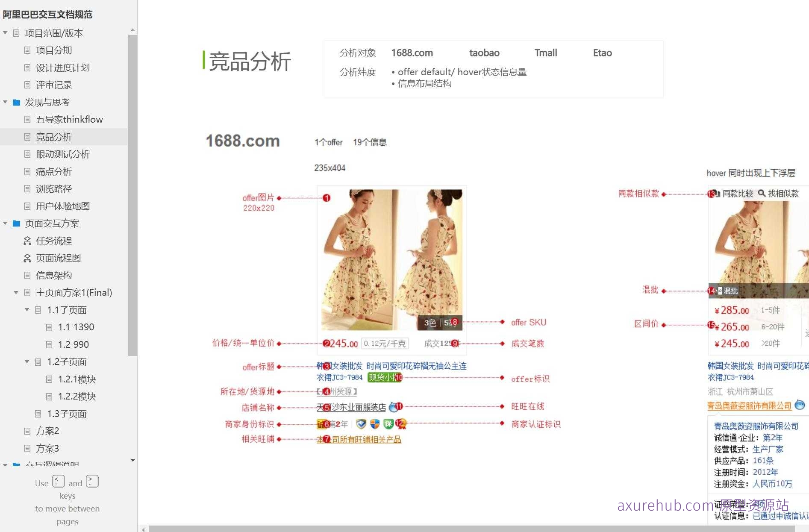Open the 1.2 990 page

74,344
